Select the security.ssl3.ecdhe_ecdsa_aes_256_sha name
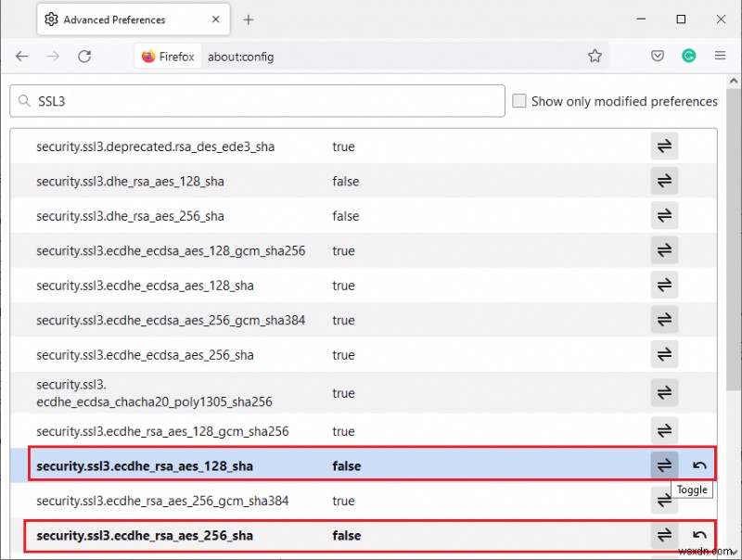 145,355
